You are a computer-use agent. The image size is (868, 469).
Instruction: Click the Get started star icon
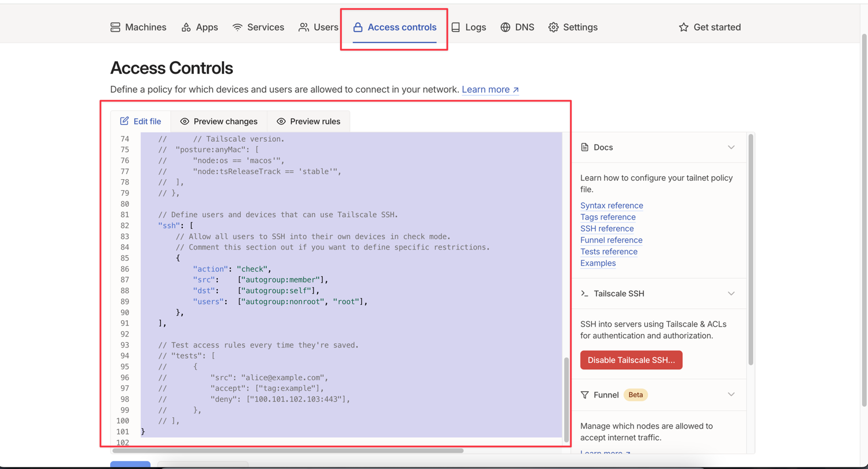tap(684, 27)
